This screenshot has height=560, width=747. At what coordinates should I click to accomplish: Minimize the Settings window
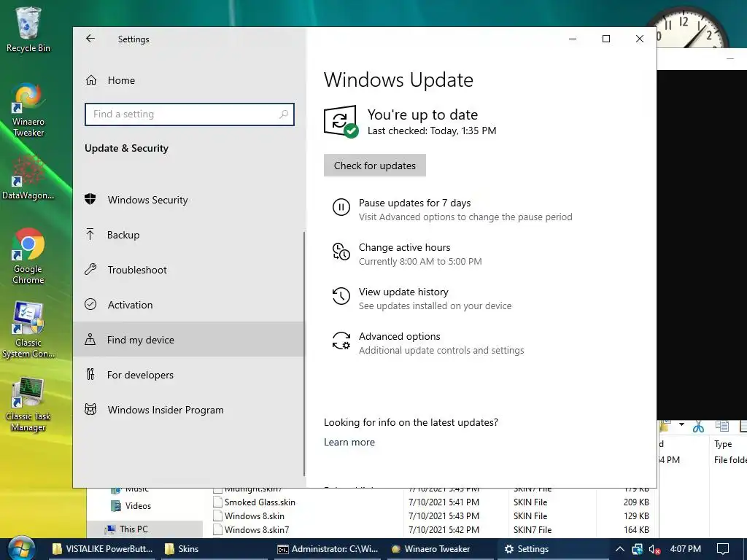tap(573, 39)
